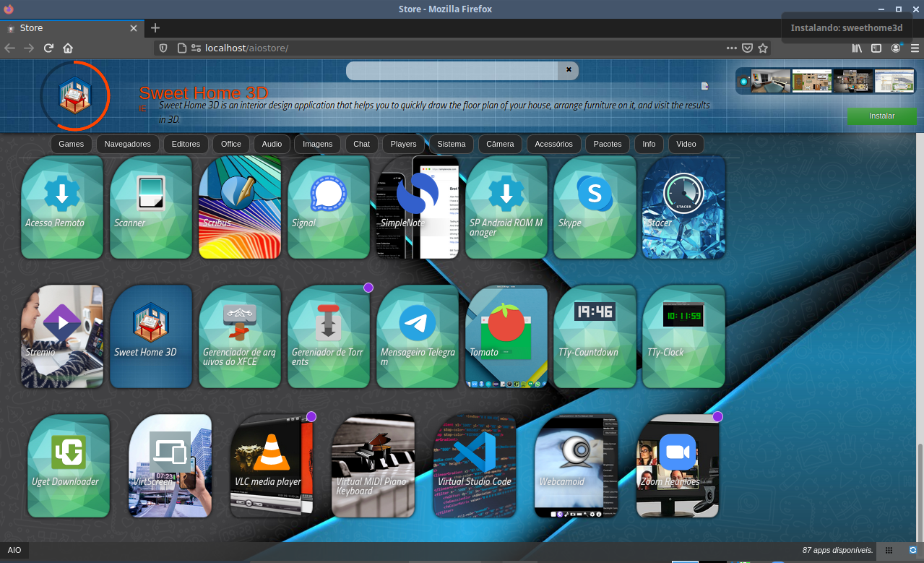Open a new Firefox tab
This screenshot has width=924, height=563.
coord(155,27)
